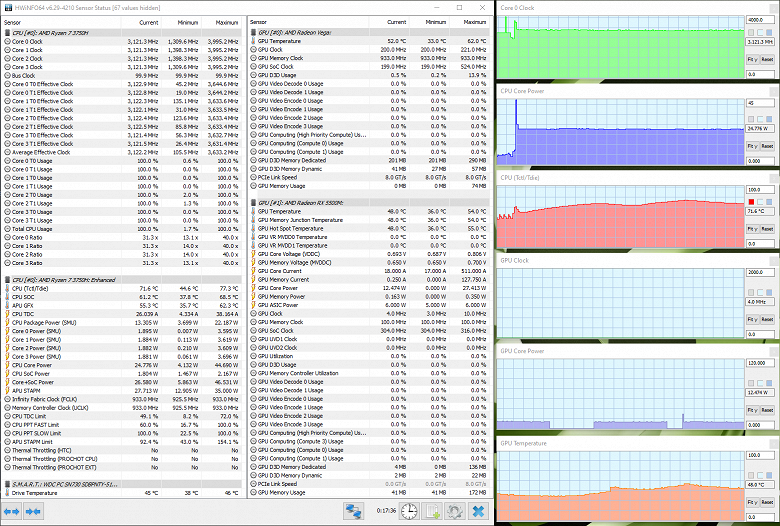Click Fit y in the CPU Core Power graph
This screenshot has height=526, width=780.
(752, 146)
